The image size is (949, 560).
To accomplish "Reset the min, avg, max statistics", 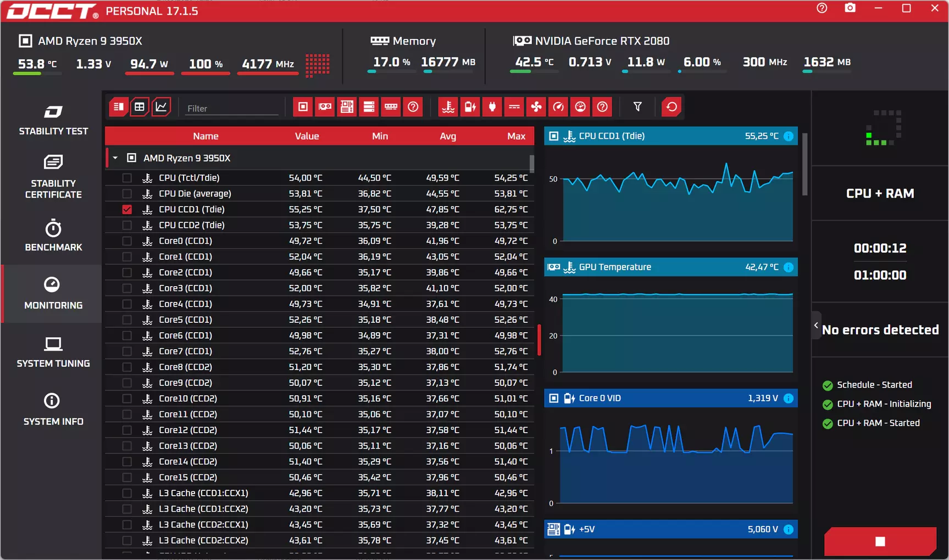I will pyautogui.click(x=671, y=107).
